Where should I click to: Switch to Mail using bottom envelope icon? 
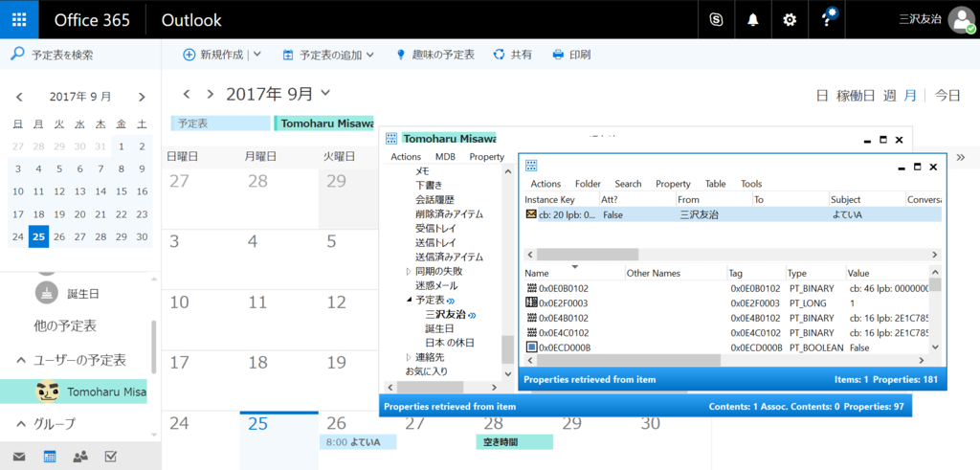19,457
